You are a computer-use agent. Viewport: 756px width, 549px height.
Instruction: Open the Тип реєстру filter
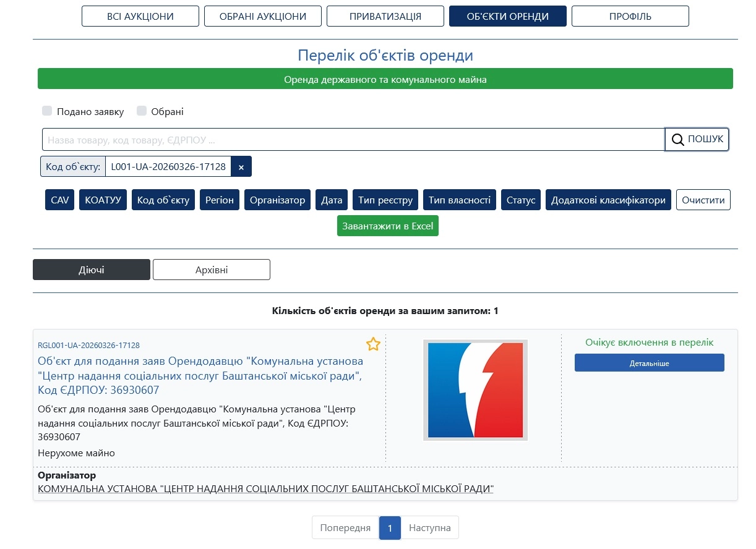point(385,200)
